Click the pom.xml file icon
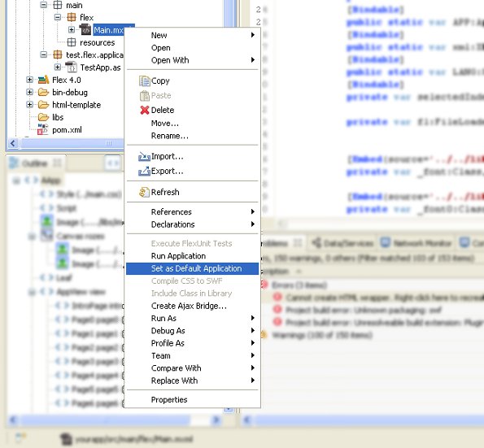This screenshot has width=484, height=448. click(x=43, y=129)
